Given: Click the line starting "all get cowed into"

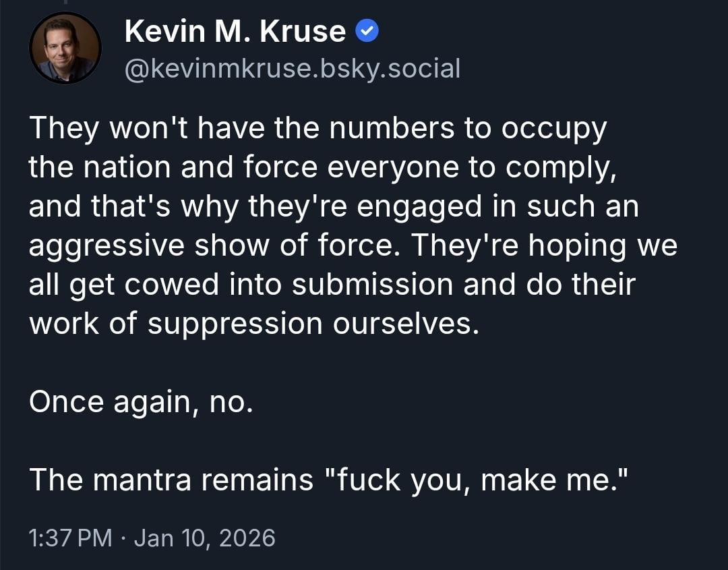Looking at the screenshot, I should click(332, 285).
